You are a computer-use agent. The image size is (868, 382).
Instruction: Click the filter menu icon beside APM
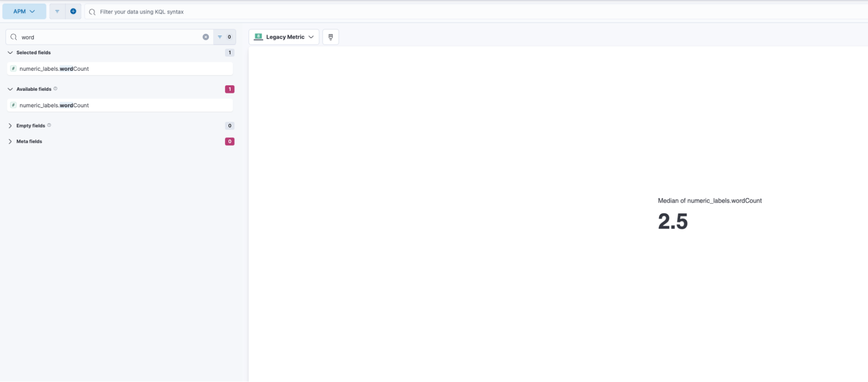(x=57, y=12)
